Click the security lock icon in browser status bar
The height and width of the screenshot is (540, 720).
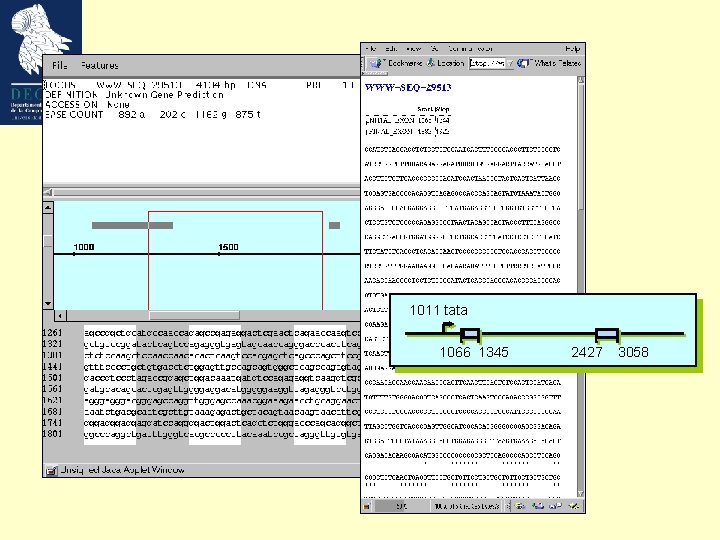coord(366,506)
